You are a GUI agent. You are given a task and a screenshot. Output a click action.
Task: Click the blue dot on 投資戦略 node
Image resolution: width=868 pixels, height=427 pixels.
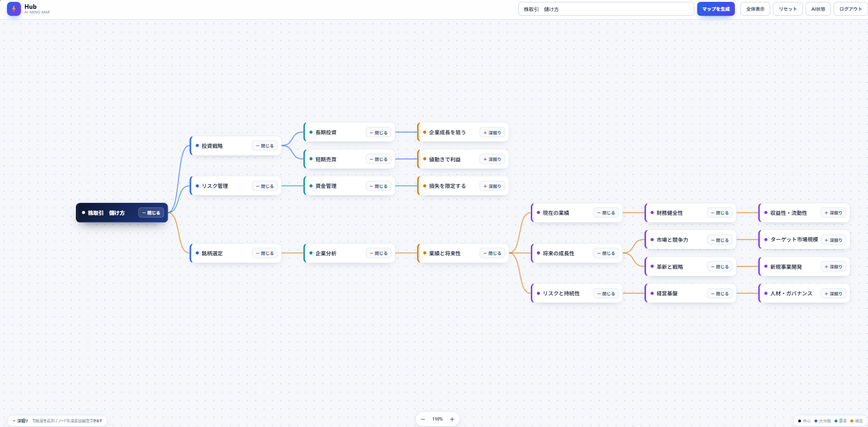click(197, 146)
